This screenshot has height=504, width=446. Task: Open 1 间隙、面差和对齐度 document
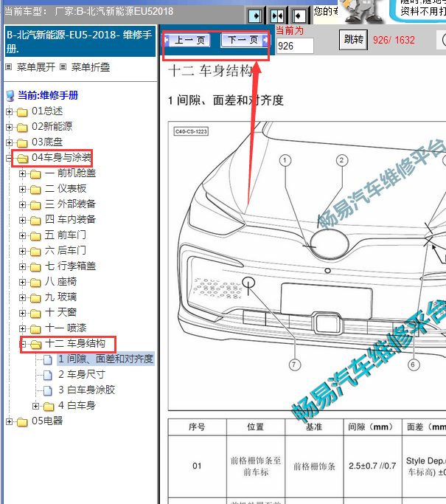(x=105, y=359)
